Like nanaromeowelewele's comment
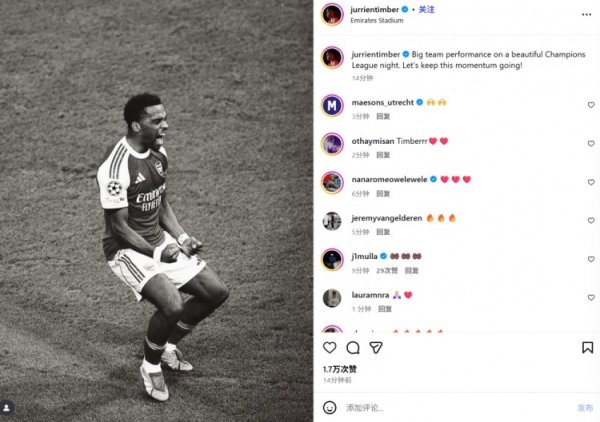Viewport: 600px width, 422px height. [590, 181]
